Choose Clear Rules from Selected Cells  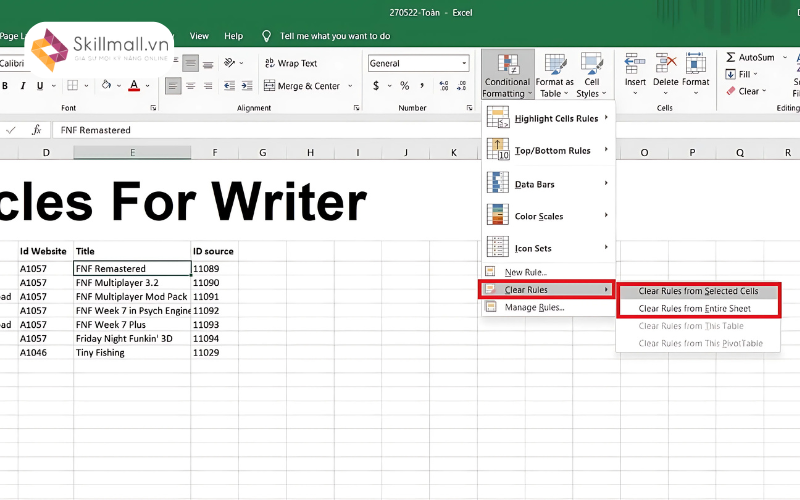tap(698, 291)
